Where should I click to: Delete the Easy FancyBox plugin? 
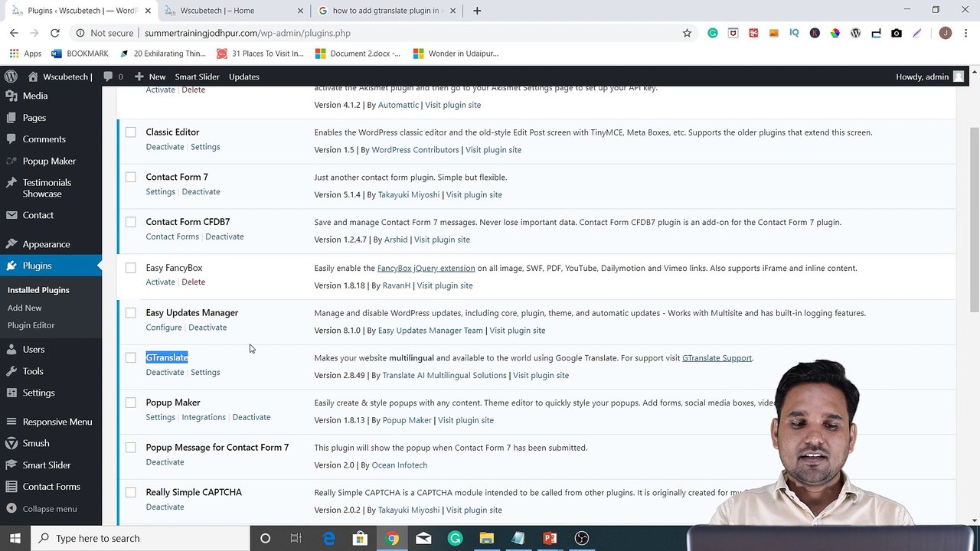[x=193, y=282]
